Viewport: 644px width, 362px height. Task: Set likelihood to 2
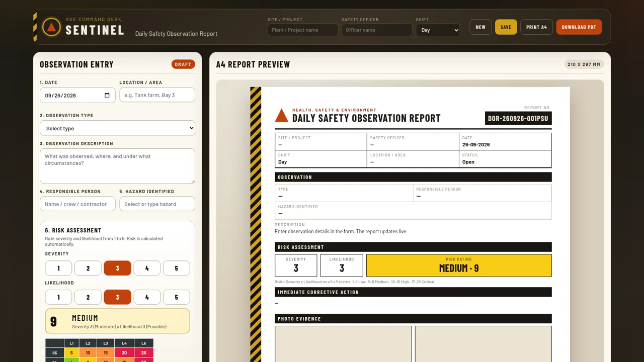(88, 297)
